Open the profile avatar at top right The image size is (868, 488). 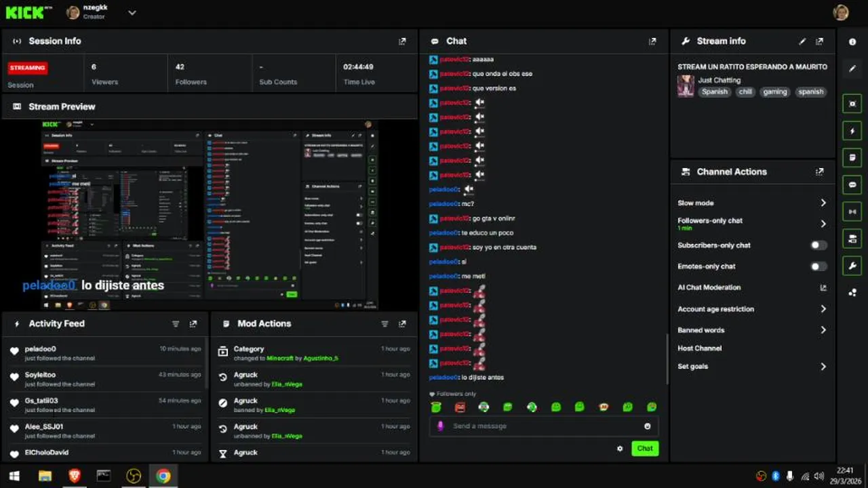(841, 12)
